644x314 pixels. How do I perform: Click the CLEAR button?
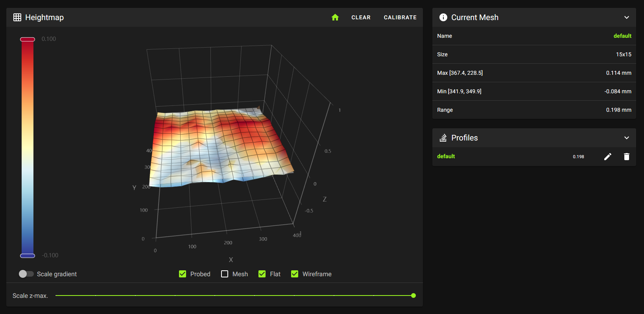point(361,17)
